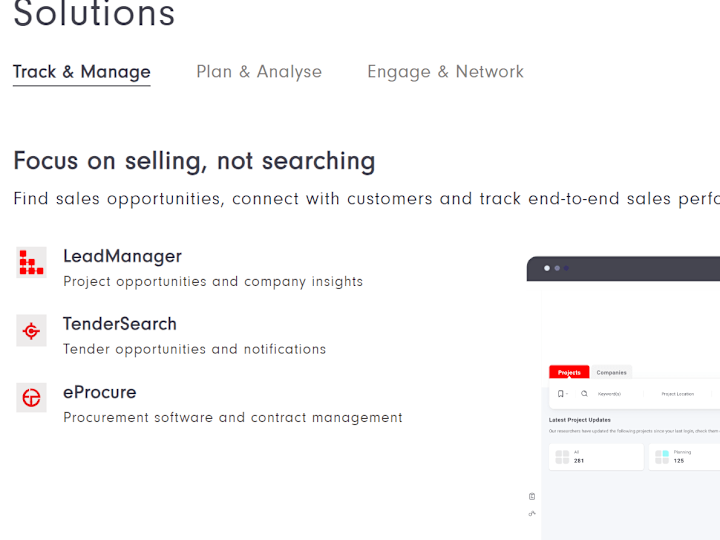Open the LeadManager product link
Screen dimensions: 720x540
[123, 256]
